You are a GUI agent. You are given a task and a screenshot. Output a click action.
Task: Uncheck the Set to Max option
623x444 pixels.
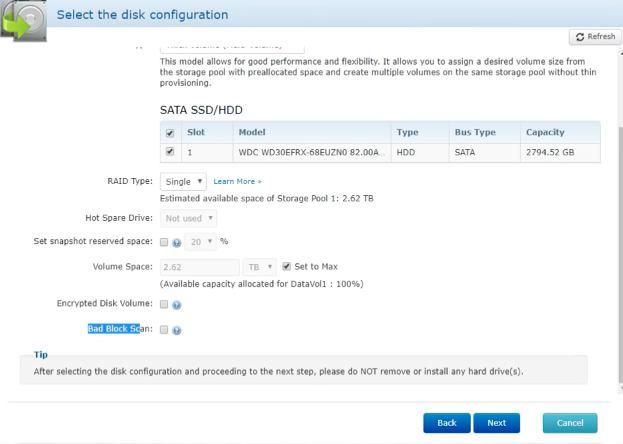tap(287, 267)
